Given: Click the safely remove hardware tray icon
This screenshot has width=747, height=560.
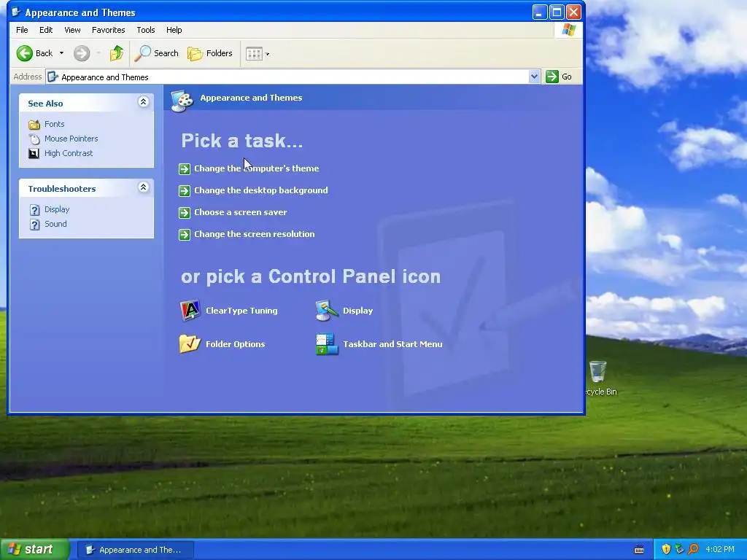Looking at the screenshot, I should click(x=679, y=550).
